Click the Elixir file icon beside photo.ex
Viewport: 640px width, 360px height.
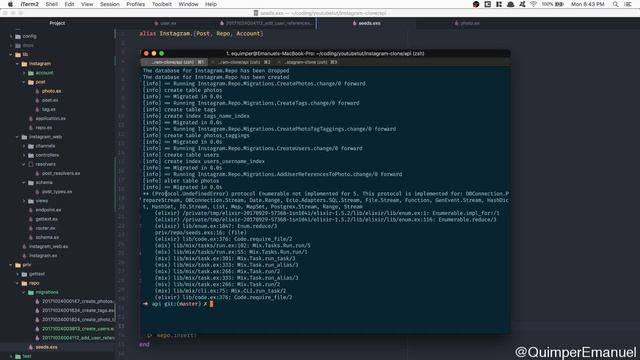click(x=37, y=91)
